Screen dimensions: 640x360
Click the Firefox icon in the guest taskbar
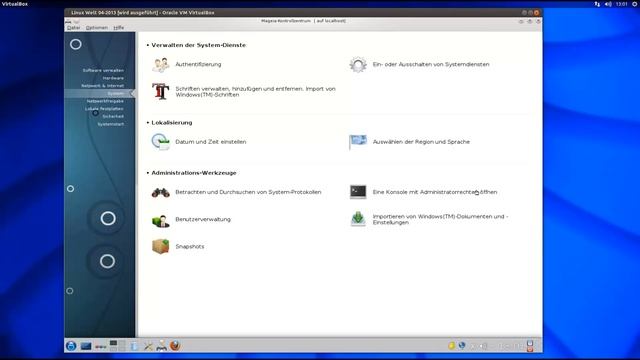click(175, 346)
